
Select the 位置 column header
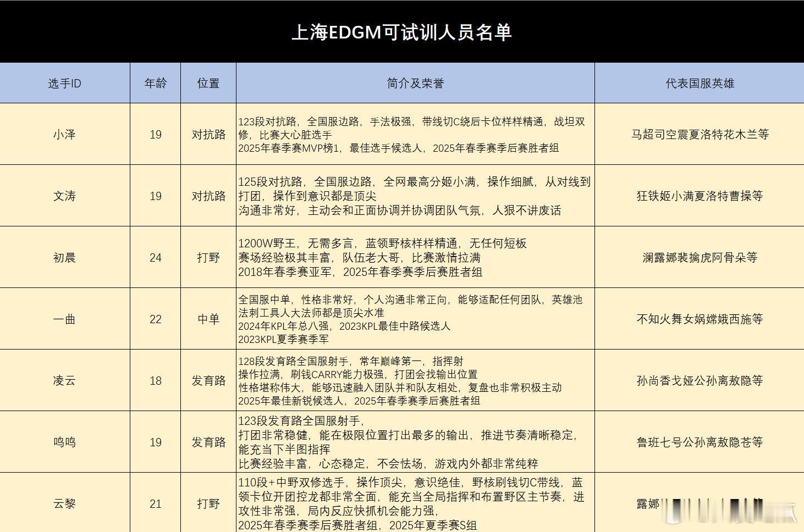[208, 83]
